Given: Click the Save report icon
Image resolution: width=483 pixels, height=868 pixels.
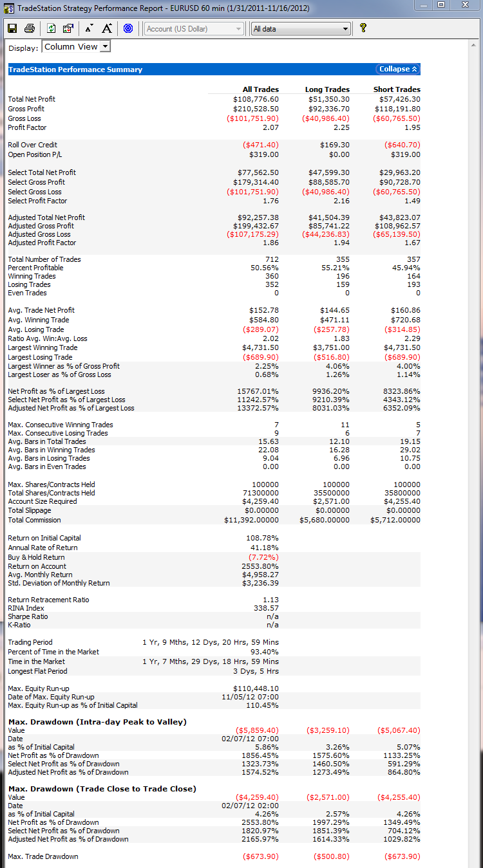Looking at the screenshot, I should coord(12,28).
